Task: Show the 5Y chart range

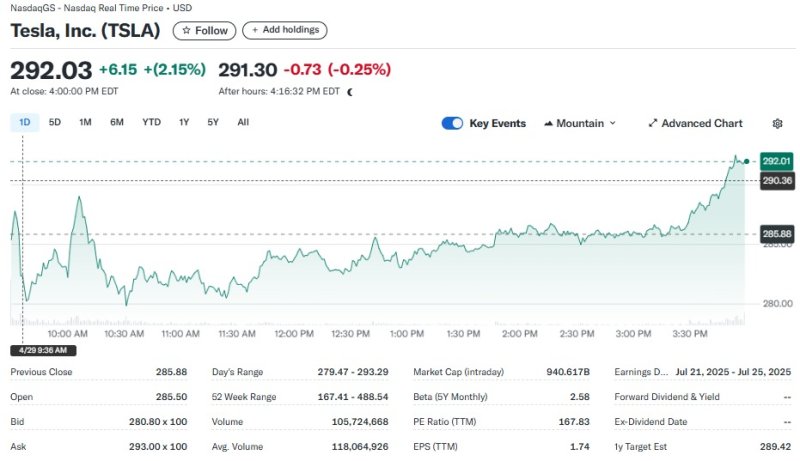Action: click(x=213, y=122)
